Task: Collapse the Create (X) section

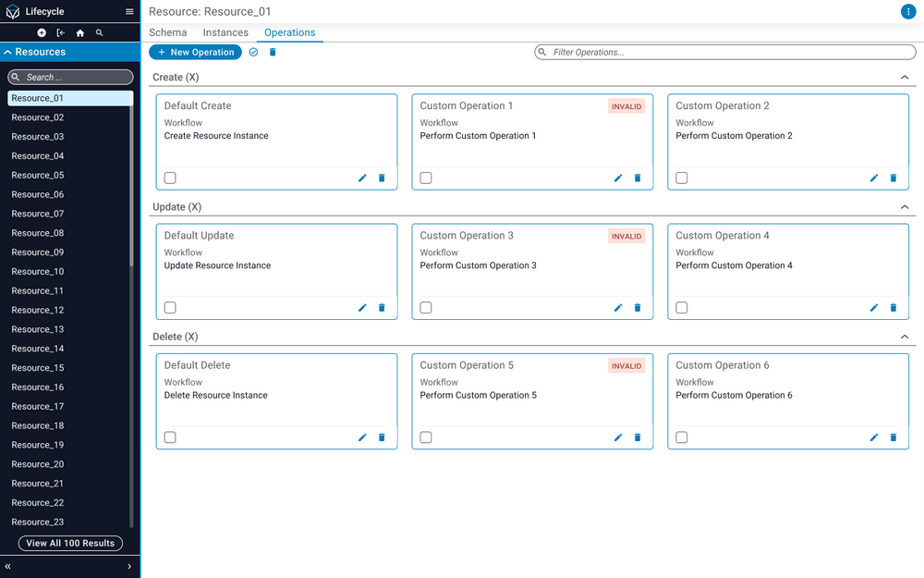Action: pos(905,78)
